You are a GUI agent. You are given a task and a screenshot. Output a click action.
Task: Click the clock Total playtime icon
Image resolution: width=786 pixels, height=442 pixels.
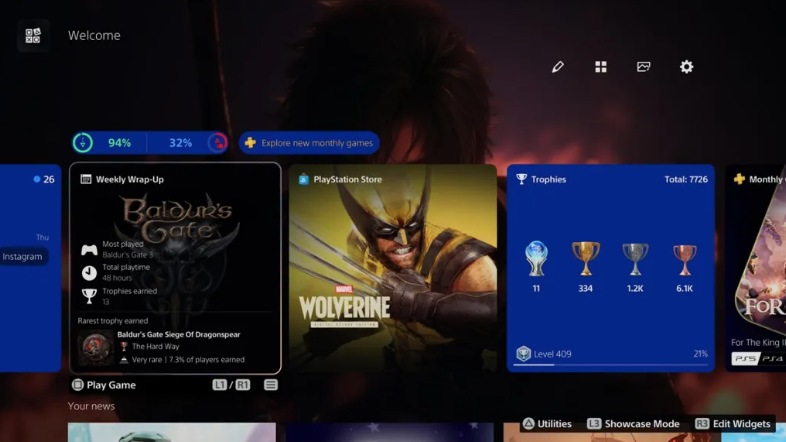pyautogui.click(x=89, y=273)
